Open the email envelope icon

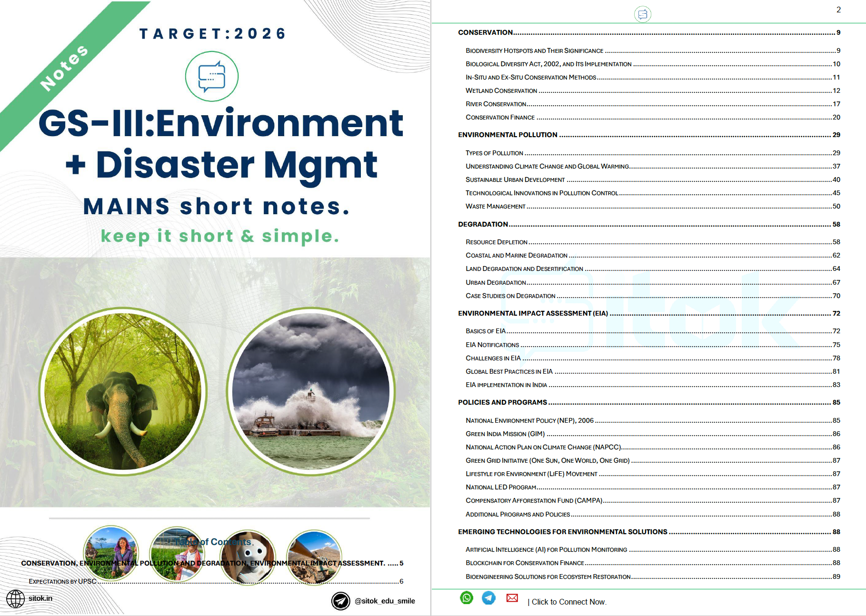[x=512, y=597]
